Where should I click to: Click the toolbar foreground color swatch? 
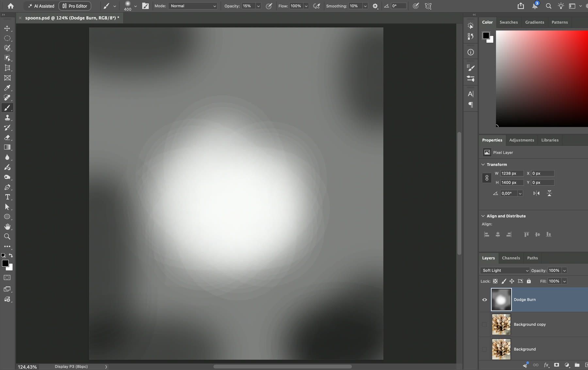(5, 263)
